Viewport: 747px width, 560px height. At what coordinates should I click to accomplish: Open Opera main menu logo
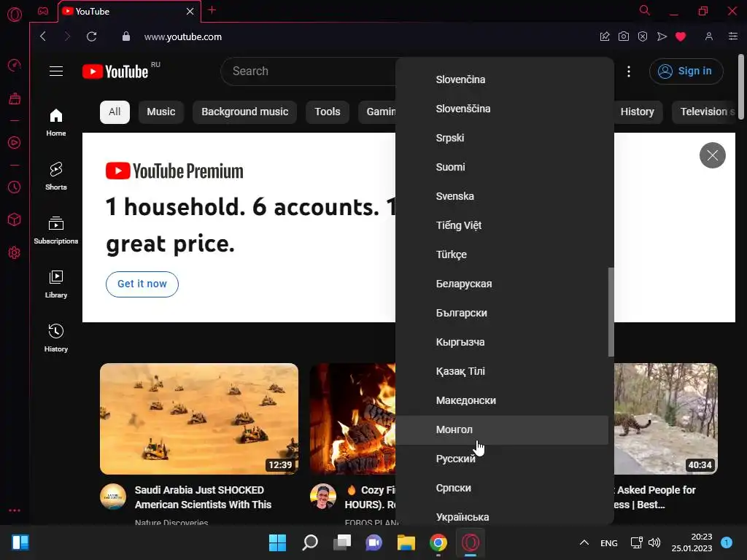(15, 15)
